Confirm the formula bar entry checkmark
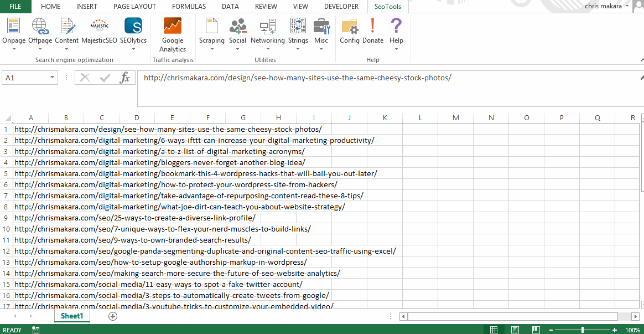Viewport: 644px width, 334px height. (x=105, y=78)
